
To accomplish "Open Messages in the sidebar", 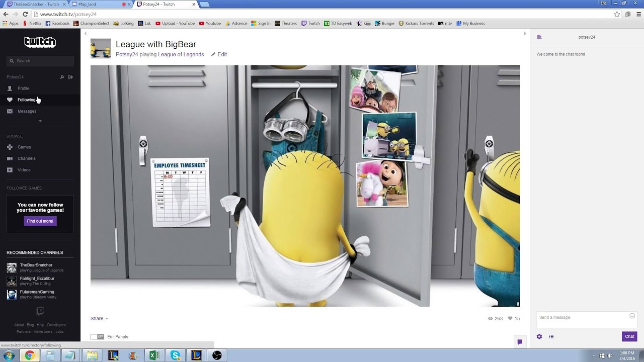I will (27, 111).
